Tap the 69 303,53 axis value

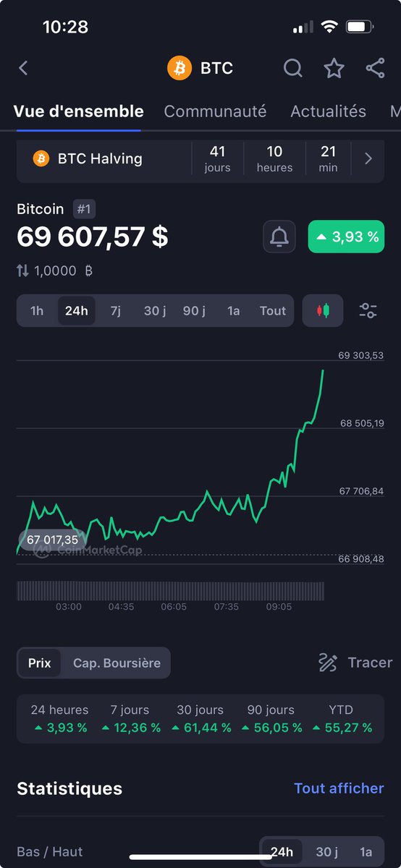point(361,355)
